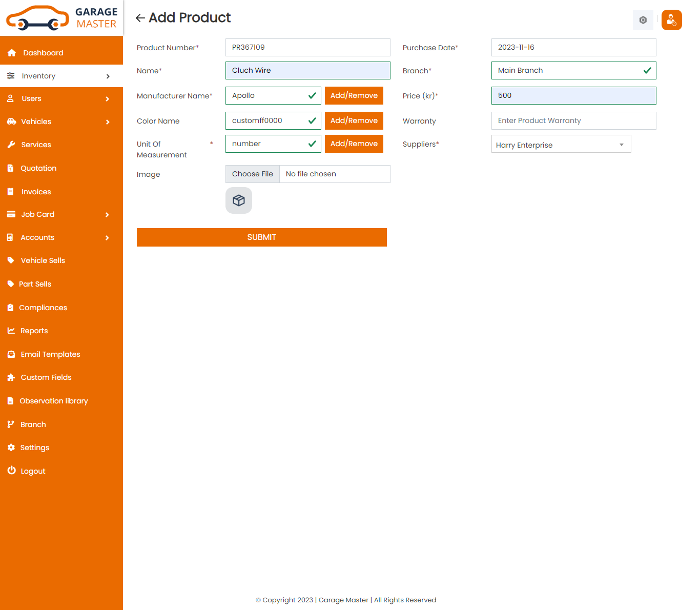
Task: Expand the Vehicles submenu chevron
Action: pos(108,122)
